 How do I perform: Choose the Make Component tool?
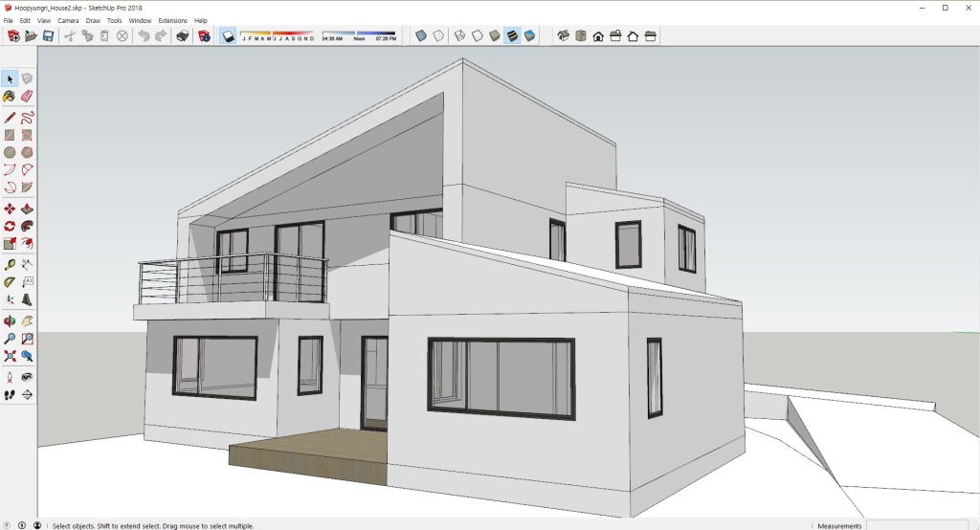pos(27,78)
